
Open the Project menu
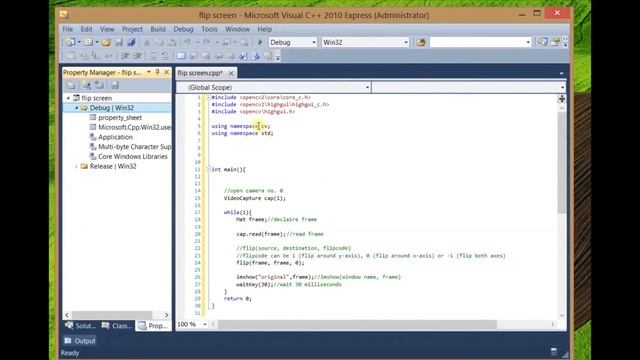[x=132, y=29]
